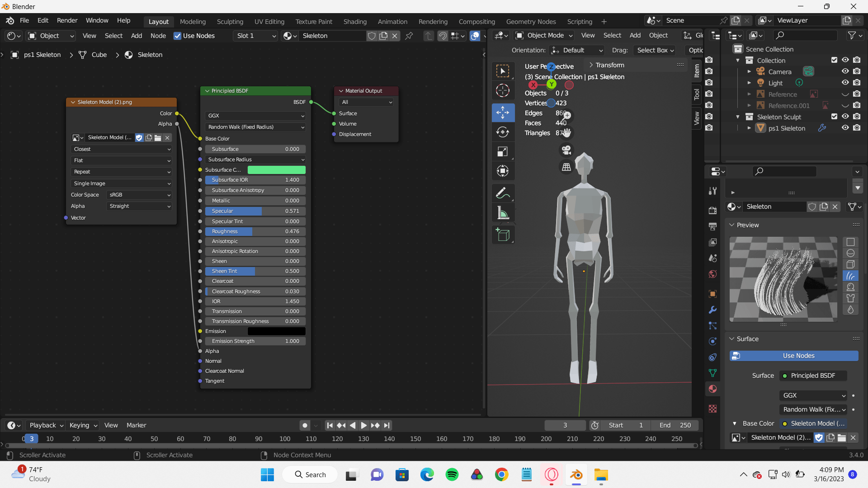Select the 3D Cursor tool
The image size is (868, 488).
coord(503,90)
